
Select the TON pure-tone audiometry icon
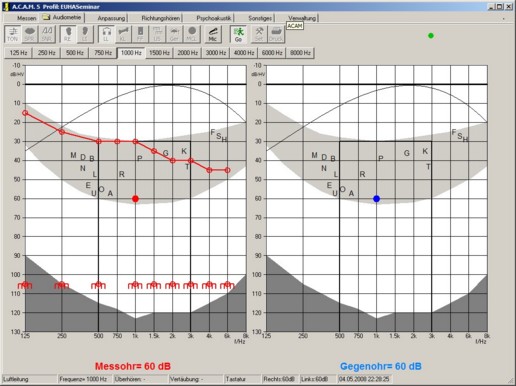coord(13,34)
